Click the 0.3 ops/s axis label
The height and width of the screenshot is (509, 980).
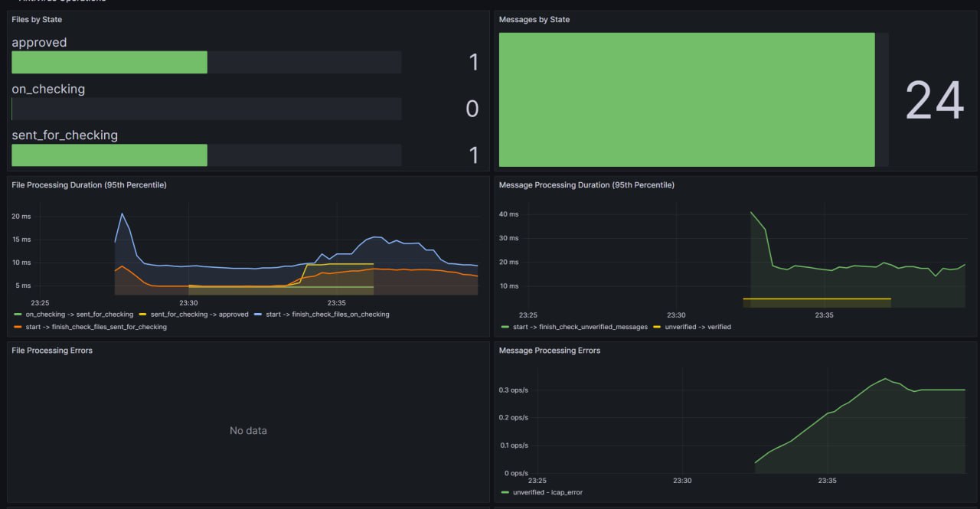(x=514, y=390)
